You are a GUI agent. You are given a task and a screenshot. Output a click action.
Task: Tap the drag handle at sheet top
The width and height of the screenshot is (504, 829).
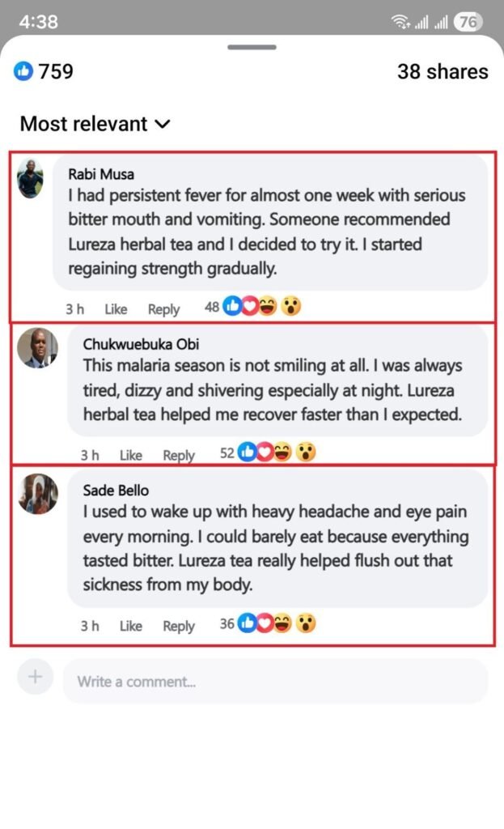tap(252, 47)
